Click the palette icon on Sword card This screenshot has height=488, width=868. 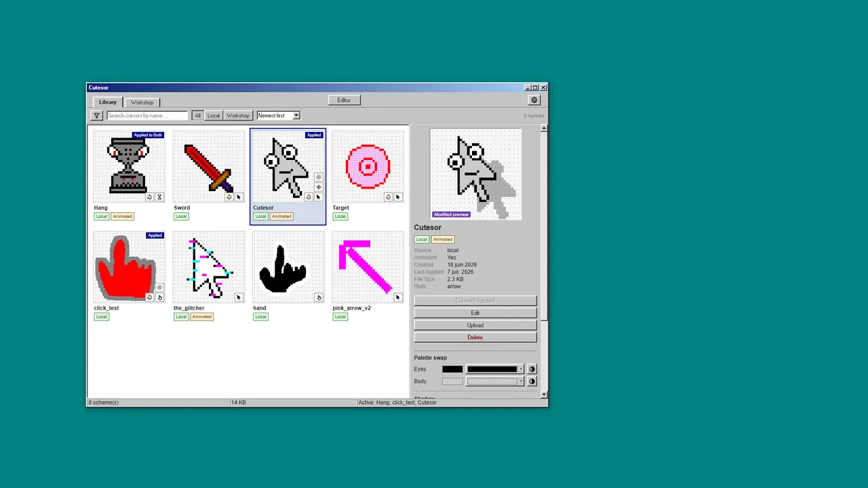coord(229,197)
